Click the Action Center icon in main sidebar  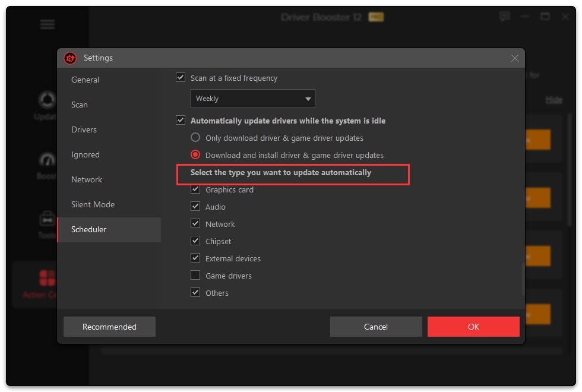pyautogui.click(x=47, y=278)
